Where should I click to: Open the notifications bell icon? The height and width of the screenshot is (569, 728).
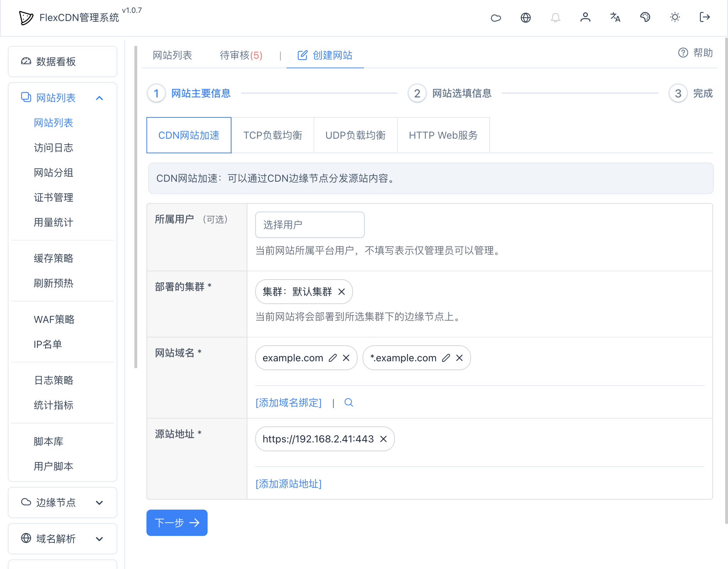point(556,17)
